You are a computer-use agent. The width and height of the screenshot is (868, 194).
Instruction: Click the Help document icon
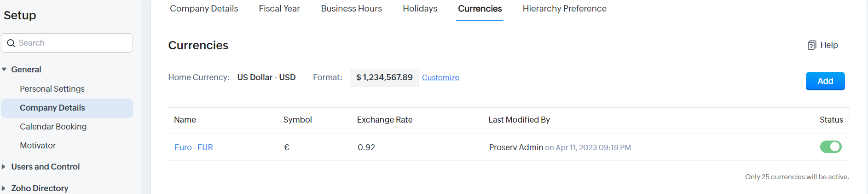coord(812,45)
